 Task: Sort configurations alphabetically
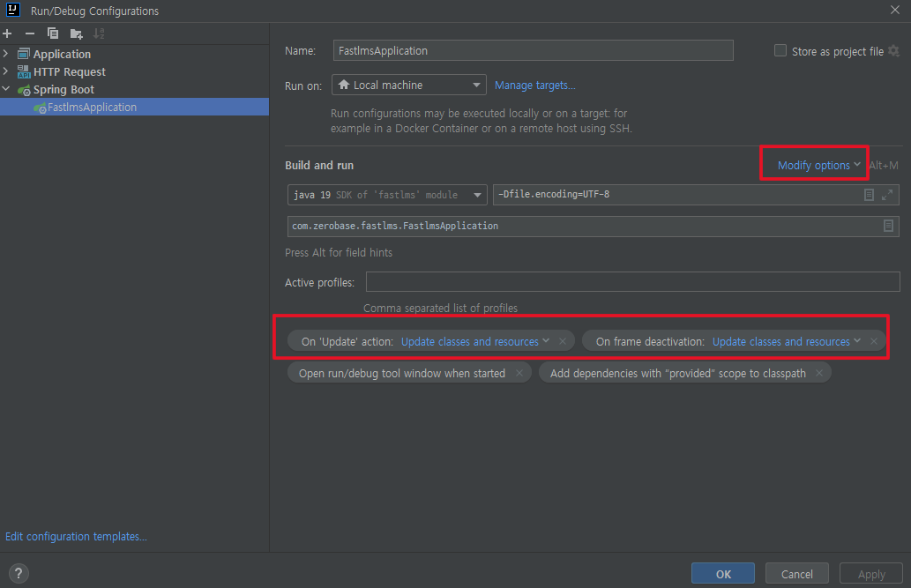[x=100, y=33]
